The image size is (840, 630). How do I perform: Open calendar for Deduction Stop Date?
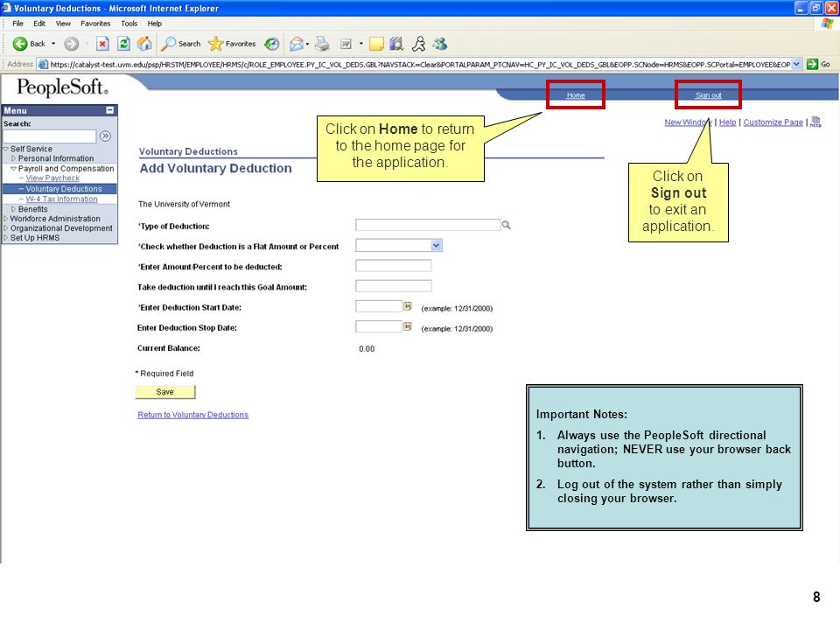407,326
